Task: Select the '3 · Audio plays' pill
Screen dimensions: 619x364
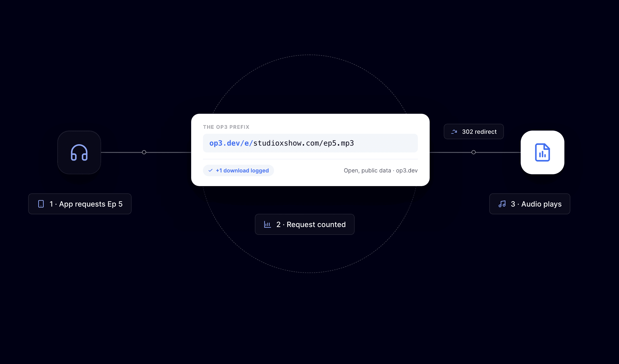Action: pos(530,204)
